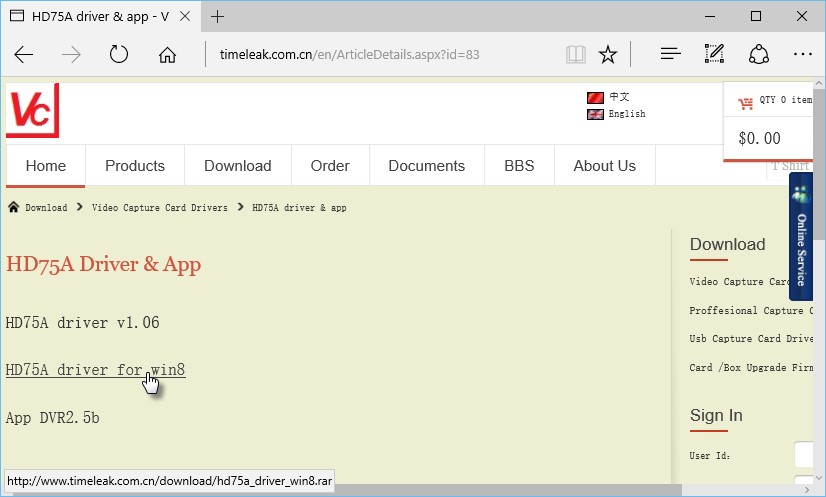Click the address bar URL field

pos(380,54)
